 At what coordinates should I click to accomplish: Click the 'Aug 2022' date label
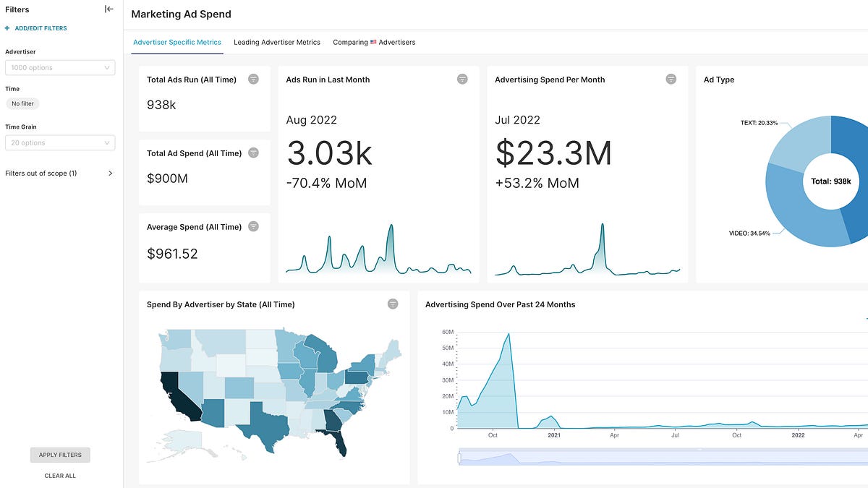312,120
